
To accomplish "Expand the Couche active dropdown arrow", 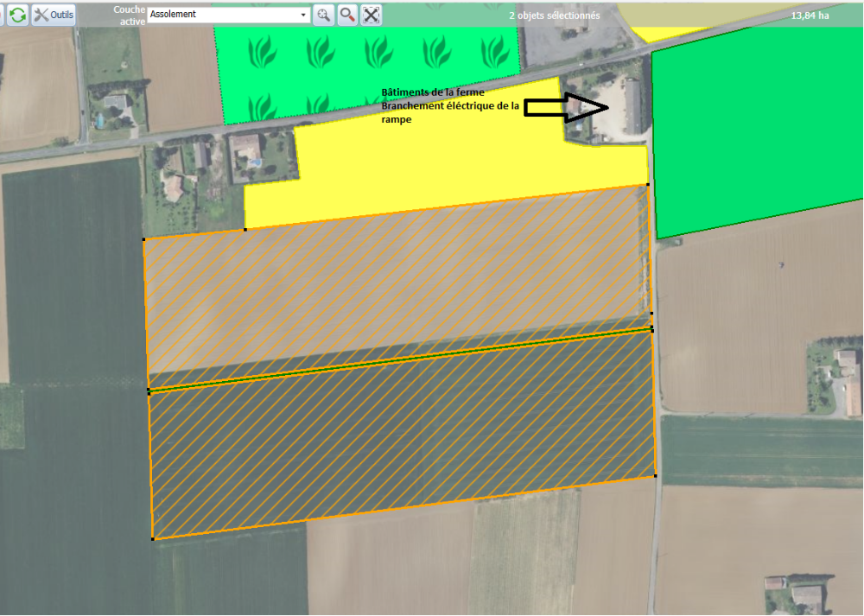I will (302, 15).
